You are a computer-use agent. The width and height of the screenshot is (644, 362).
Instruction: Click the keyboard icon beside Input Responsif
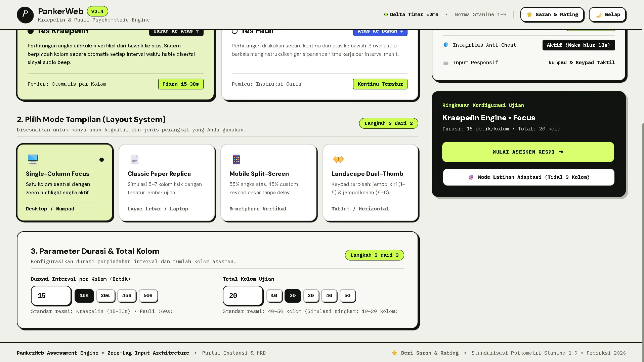446,63
